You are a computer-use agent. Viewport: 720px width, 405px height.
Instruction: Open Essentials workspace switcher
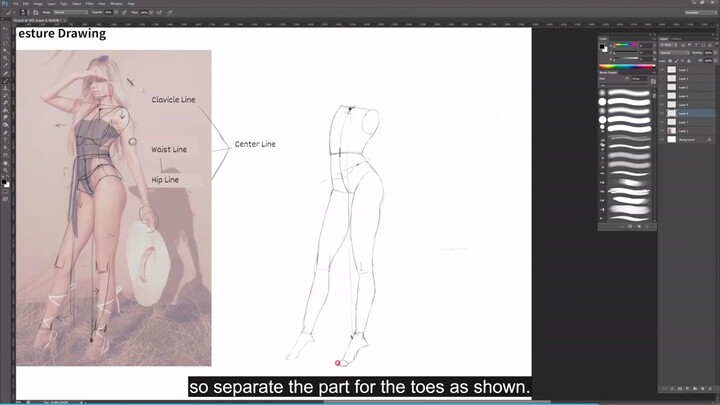pos(700,12)
